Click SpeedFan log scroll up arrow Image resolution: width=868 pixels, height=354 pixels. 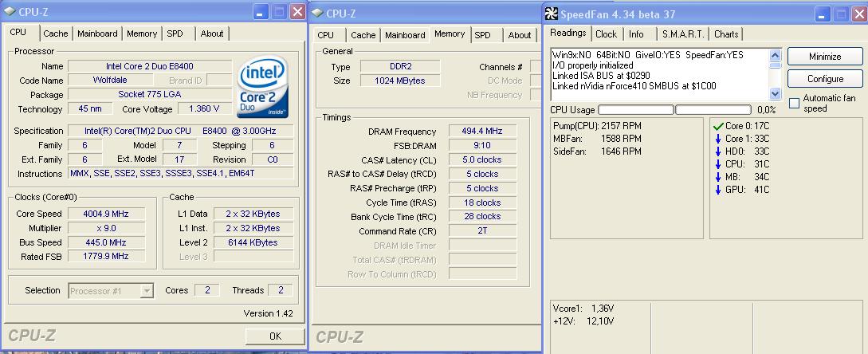point(775,55)
